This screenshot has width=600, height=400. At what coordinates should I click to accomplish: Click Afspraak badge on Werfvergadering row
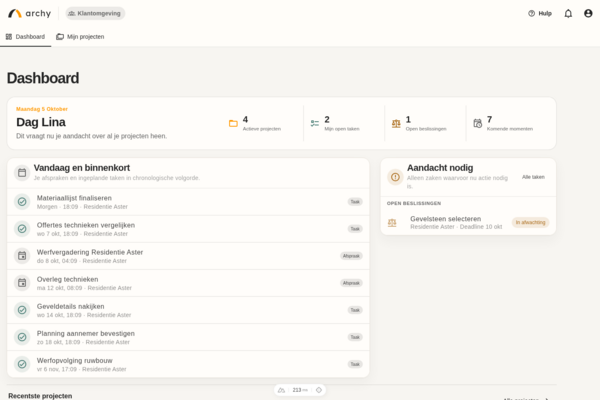pos(351,256)
